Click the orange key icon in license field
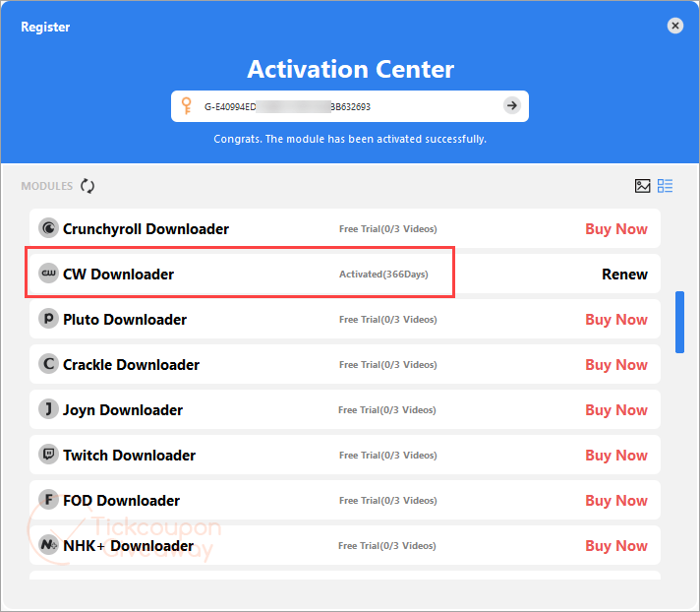This screenshot has height=612, width=700. pyautogui.click(x=187, y=106)
